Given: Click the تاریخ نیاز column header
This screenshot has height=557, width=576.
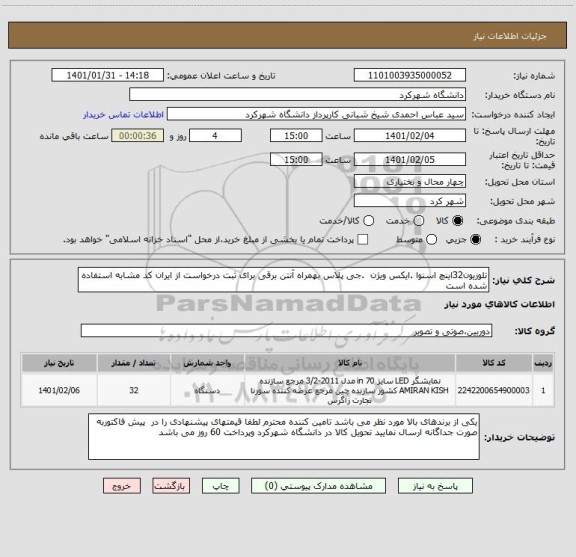Looking at the screenshot, I should coord(59,363).
